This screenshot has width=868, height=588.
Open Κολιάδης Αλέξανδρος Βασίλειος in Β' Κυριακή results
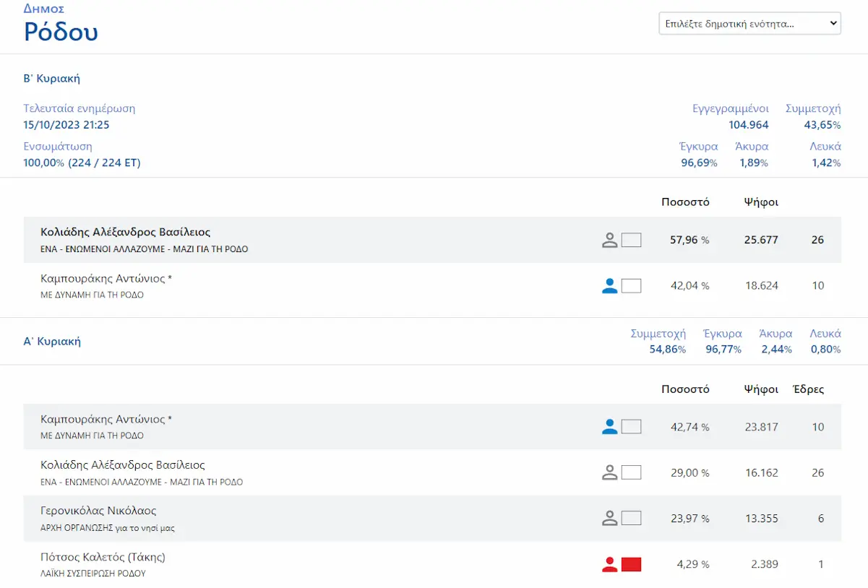pos(125,233)
